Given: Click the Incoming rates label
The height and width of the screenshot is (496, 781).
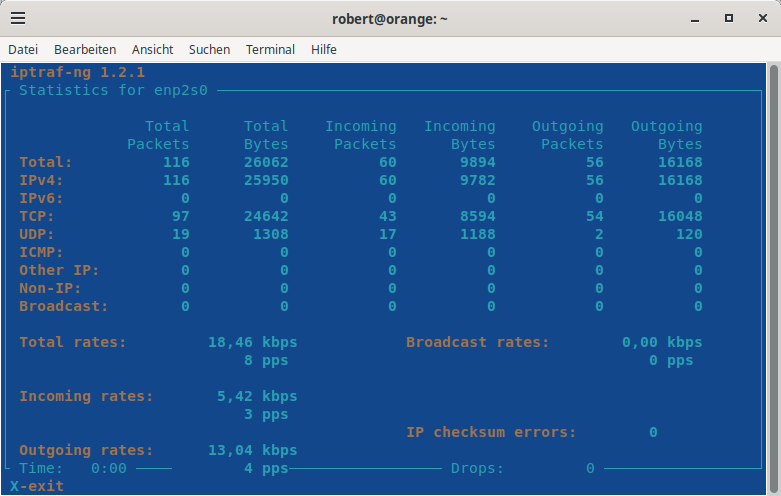Looking at the screenshot, I should (87, 396).
